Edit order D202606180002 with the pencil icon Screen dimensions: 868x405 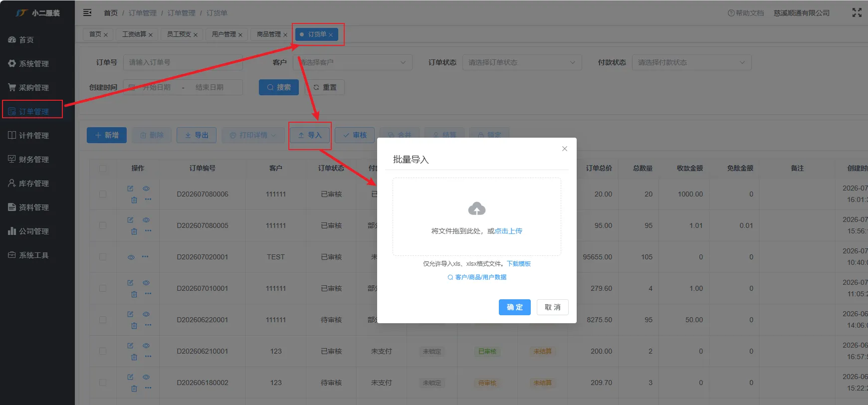tap(130, 377)
